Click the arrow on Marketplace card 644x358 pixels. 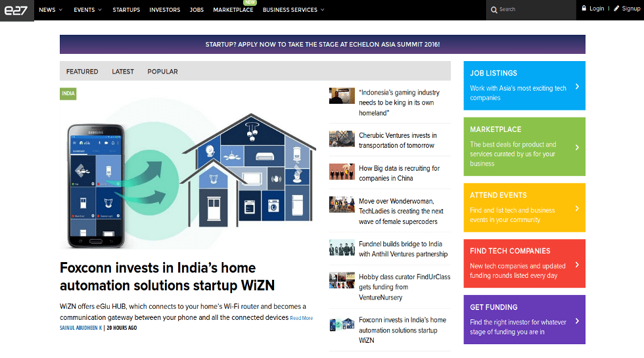[x=577, y=148]
